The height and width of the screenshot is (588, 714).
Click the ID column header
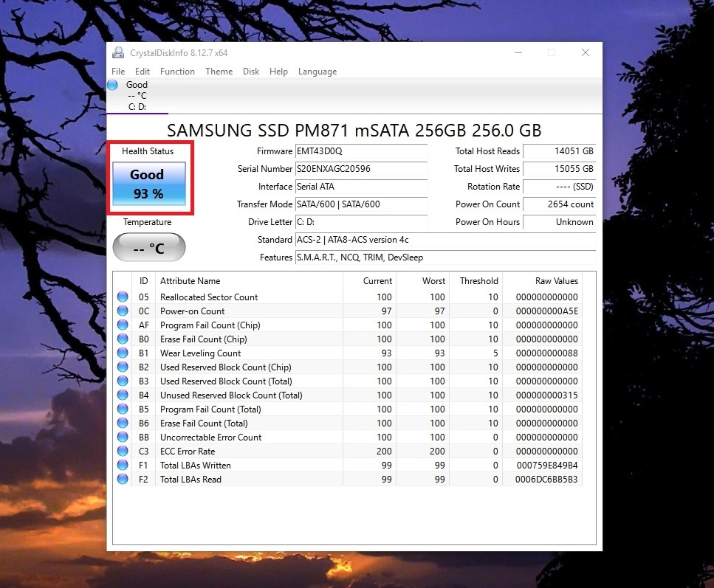click(143, 281)
